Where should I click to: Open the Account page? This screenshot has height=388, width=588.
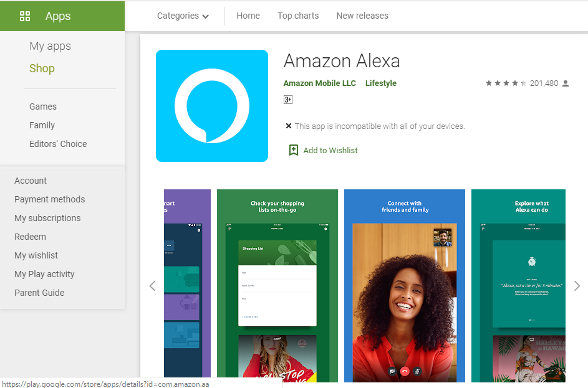[x=31, y=181]
